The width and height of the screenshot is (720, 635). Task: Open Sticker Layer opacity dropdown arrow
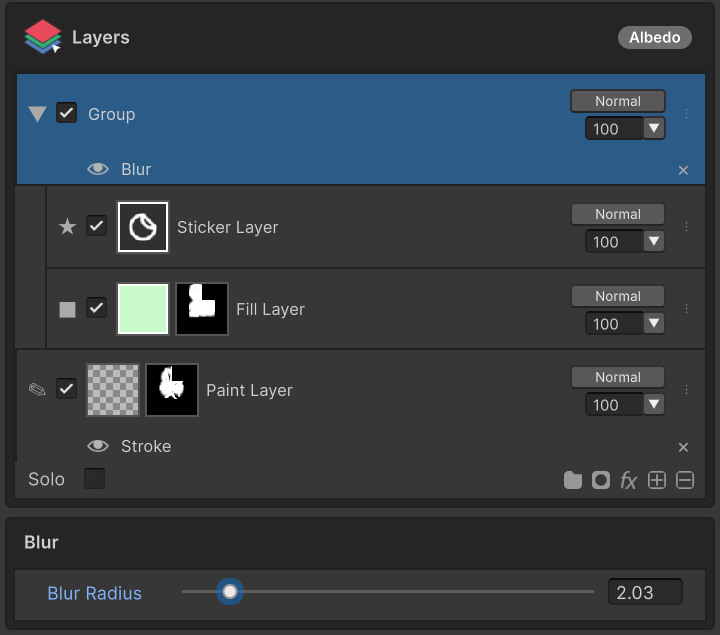(654, 241)
